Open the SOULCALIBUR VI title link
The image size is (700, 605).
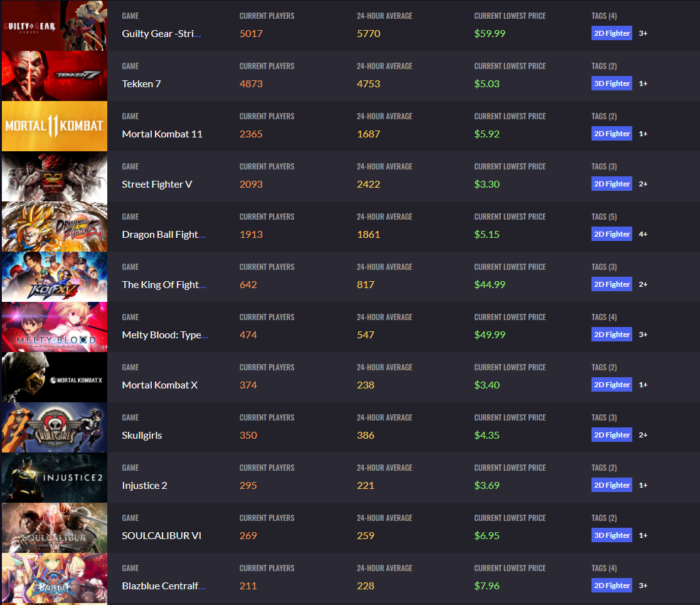(x=162, y=536)
